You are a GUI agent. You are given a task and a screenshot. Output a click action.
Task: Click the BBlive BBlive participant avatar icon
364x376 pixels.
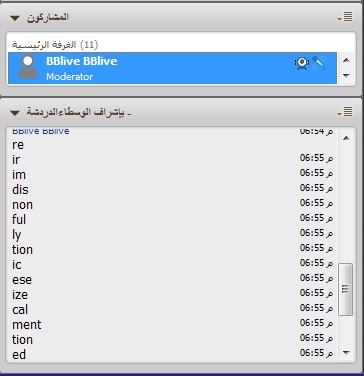pyautogui.click(x=28, y=67)
